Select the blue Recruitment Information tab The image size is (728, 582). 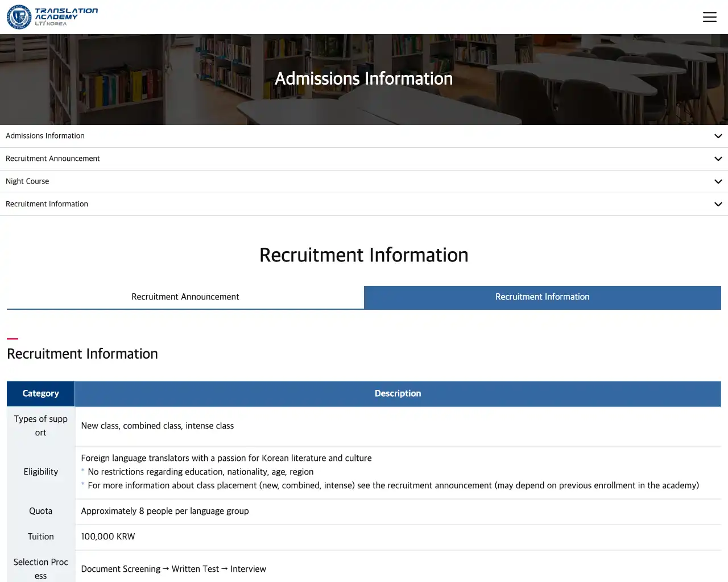click(x=542, y=297)
